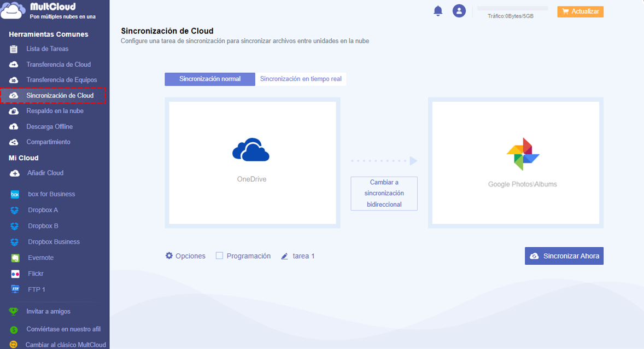Viewport: 644px width, 349px height.
Task: Open the Flickr cloud account
Action: click(36, 274)
